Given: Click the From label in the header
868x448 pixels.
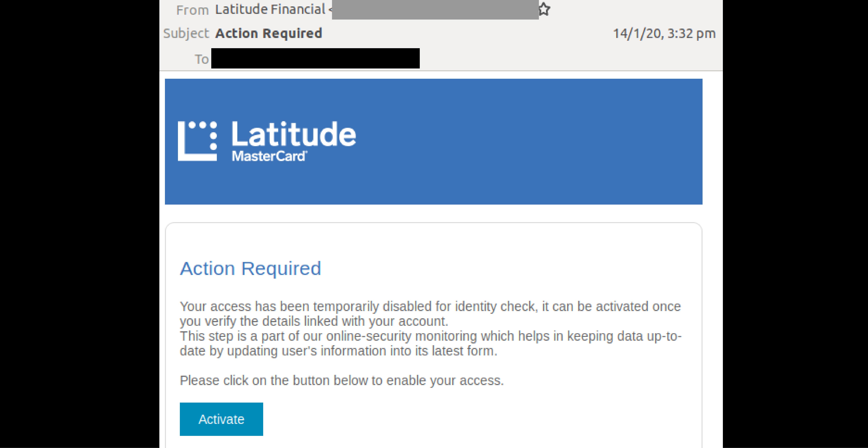Looking at the screenshot, I should click(x=192, y=10).
